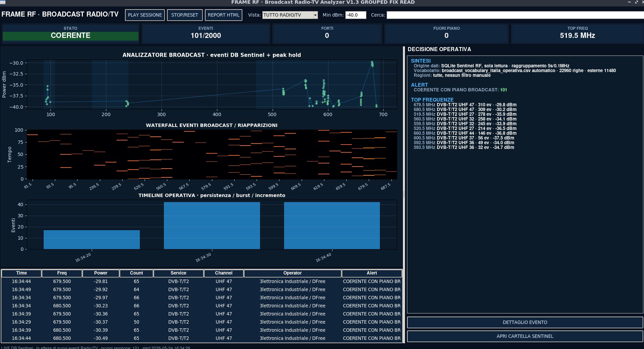
Task: Open DETTAGLIO EVENTO button
Action: pyautogui.click(x=525, y=322)
